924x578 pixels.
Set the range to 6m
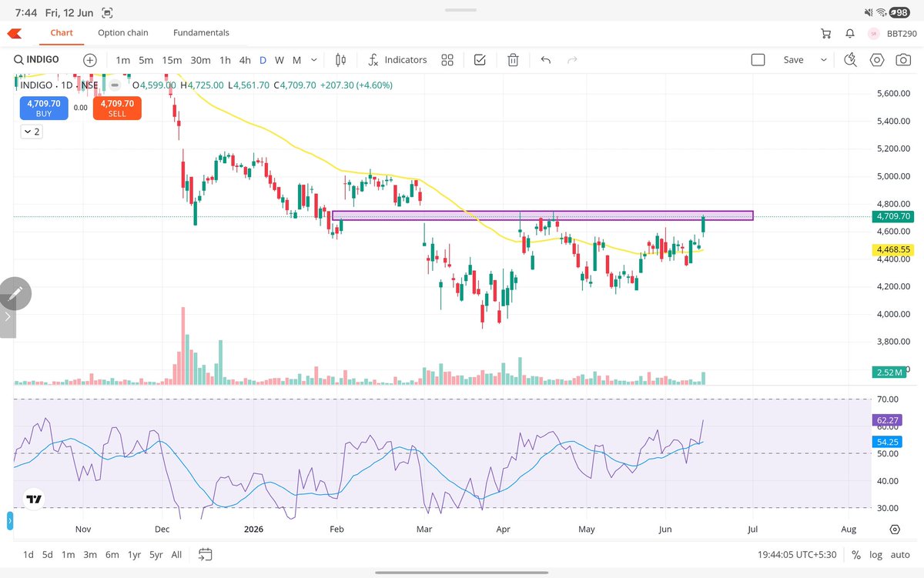[x=112, y=555]
